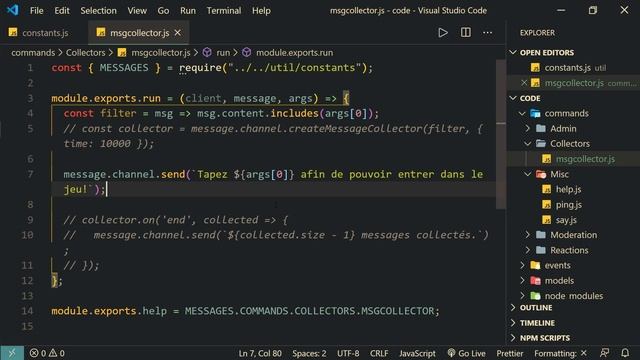Open the editor More Actions ellipsis
The height and width of the screenshot is (360, 640).
(x=487, y=33)
